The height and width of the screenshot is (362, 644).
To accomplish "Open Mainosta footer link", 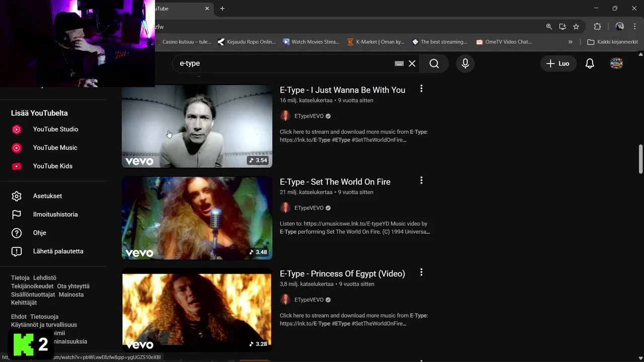I will tap(71, 295).
